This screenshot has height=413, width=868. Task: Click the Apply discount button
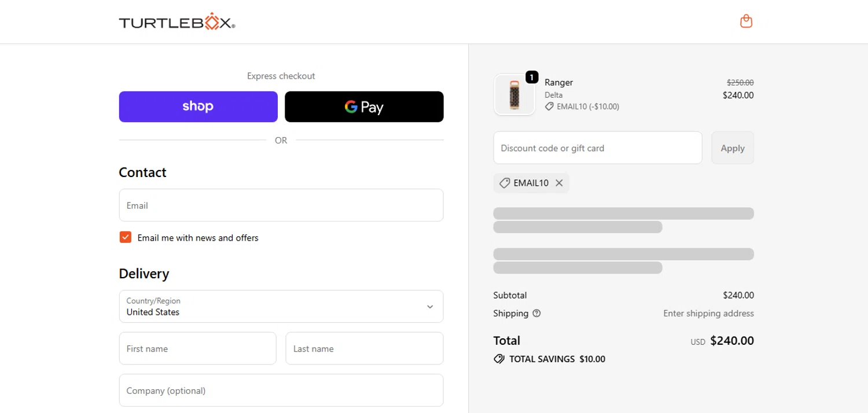[x=732, y=148]
